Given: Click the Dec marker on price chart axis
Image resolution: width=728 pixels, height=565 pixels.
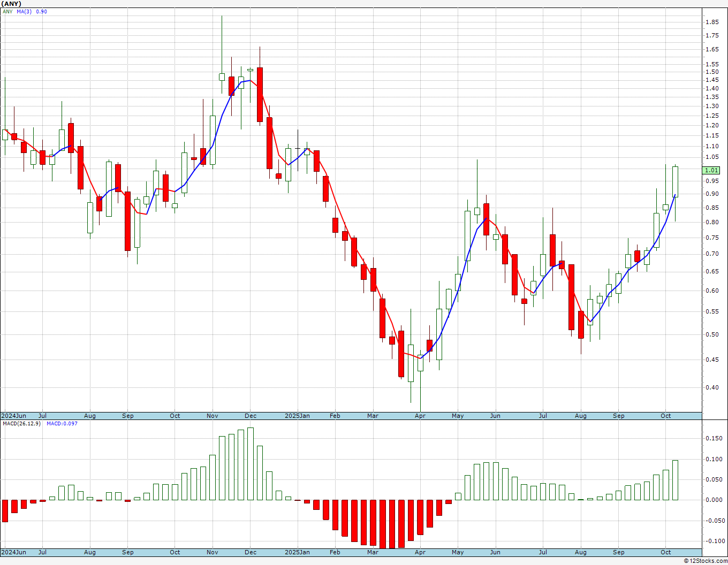Looking at the screenshot, I should [x=250, y=416].
